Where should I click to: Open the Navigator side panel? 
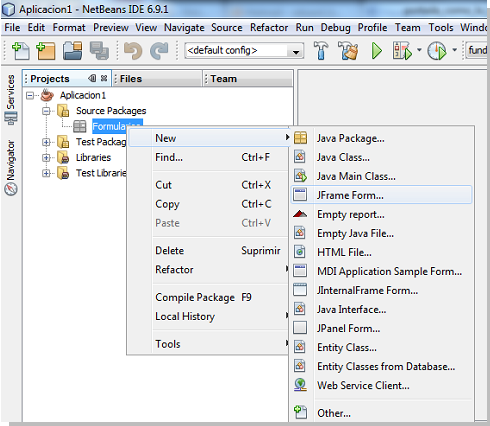click(11, 168)
